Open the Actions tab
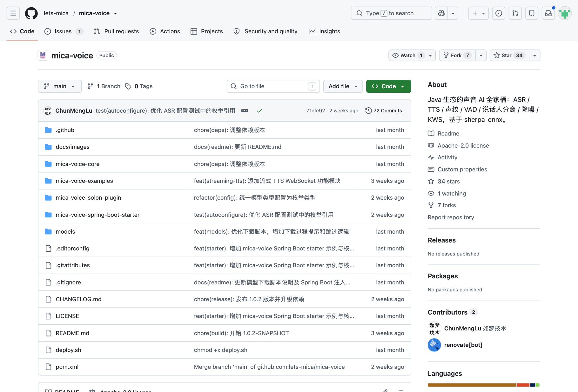Image resolution: width=578 pixels, height=392 pixels. tap(165, 31)
